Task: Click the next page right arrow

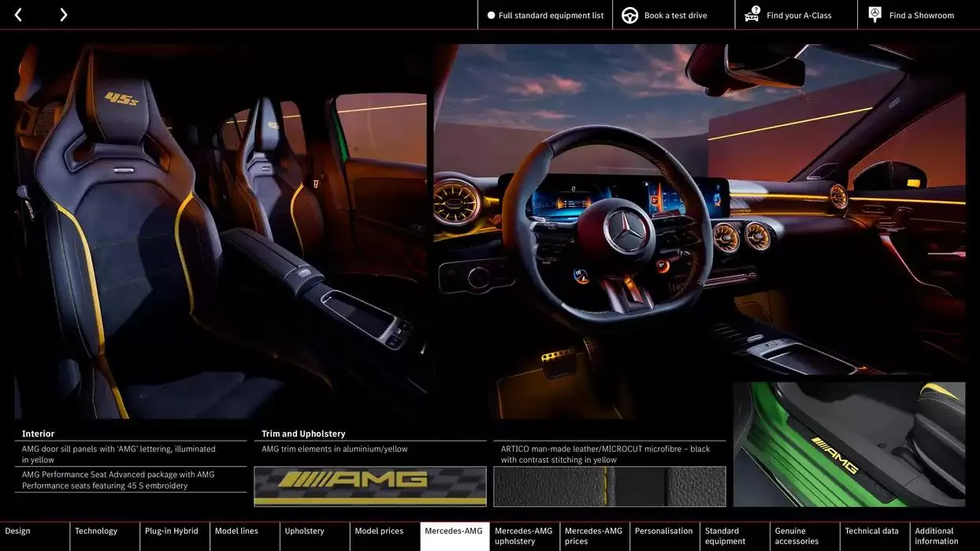Action: [x=63, y=15]
